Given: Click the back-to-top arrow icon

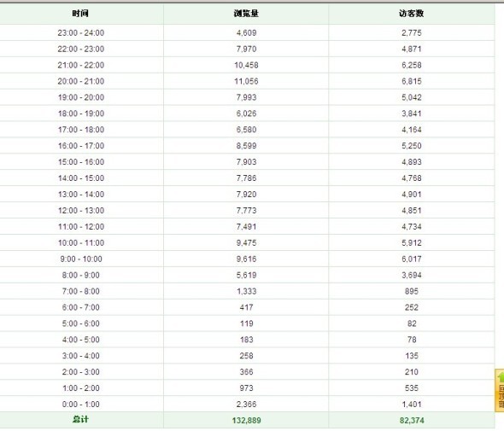Looking at the screenshot, I should pos(501,377).
